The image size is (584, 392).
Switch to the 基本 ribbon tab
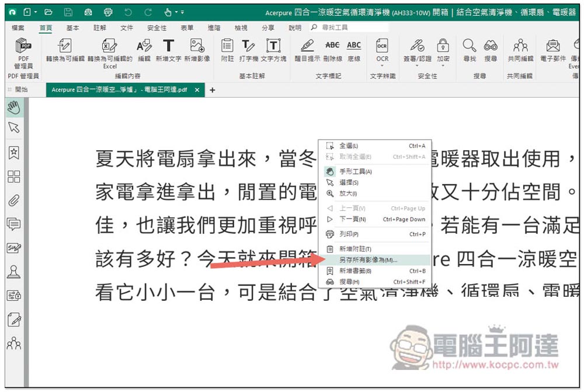[72, 28]
